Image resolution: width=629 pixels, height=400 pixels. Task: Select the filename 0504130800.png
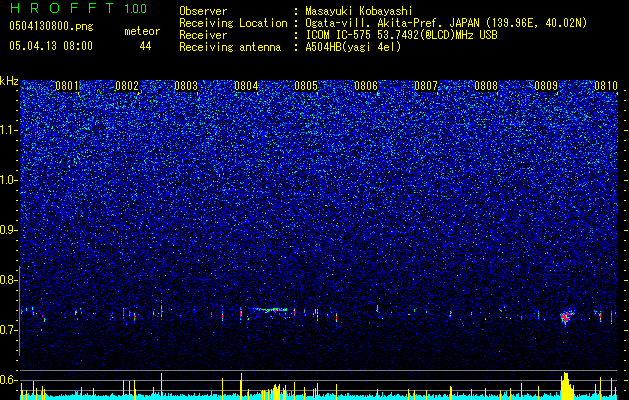click(x=51, y=27)
